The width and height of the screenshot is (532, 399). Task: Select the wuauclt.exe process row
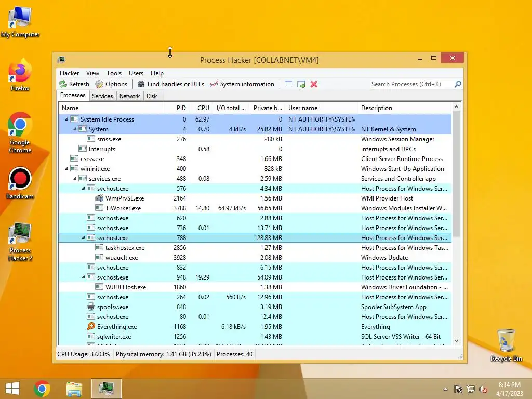[255, 258]
